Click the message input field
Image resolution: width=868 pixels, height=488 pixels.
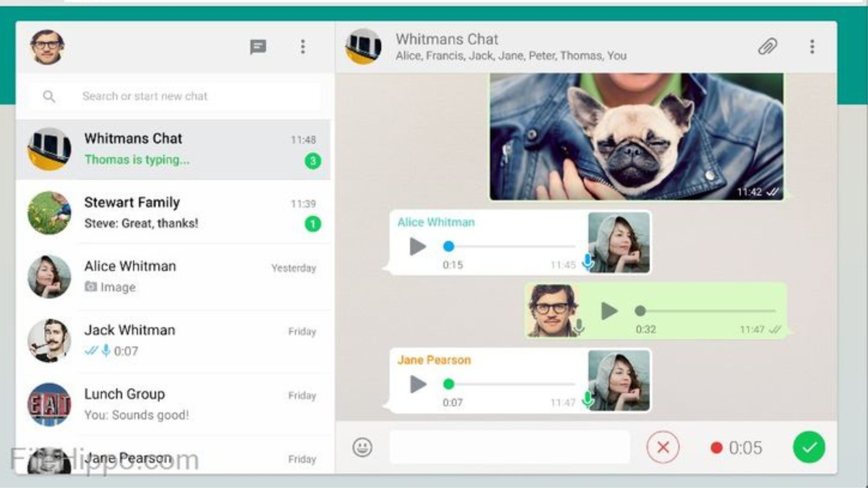509,447
